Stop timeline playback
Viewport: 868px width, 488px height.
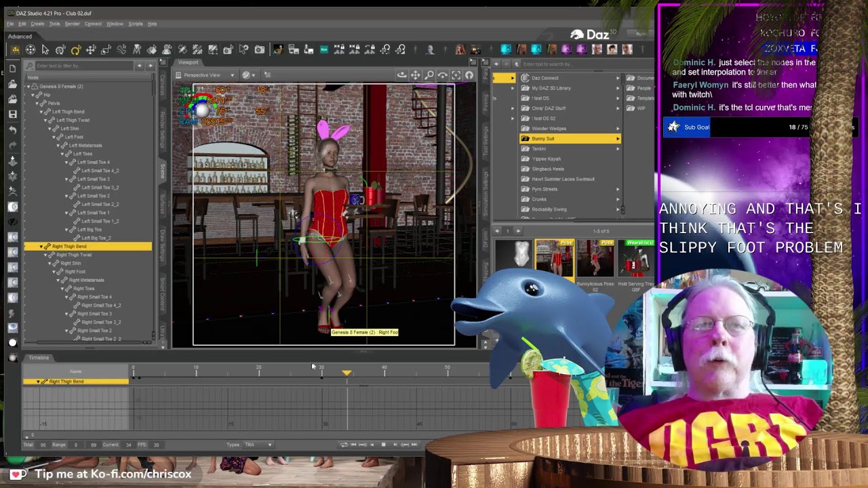click(383, 445)
